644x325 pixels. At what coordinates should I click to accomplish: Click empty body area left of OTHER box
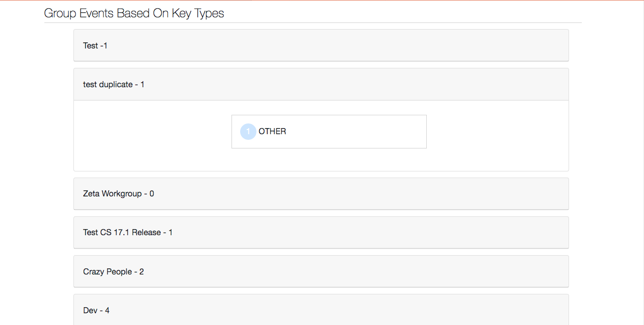(x=153, y=135)
